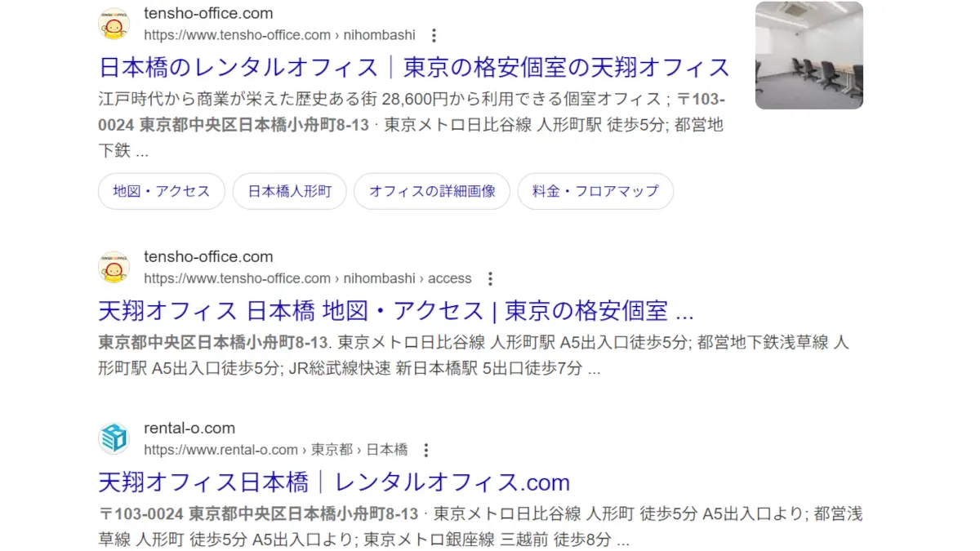Click the tensho-office.com site name on the nihombashi result
This screenshot has height=551, width=980.
pyautogui.click(x=208, y=14)
